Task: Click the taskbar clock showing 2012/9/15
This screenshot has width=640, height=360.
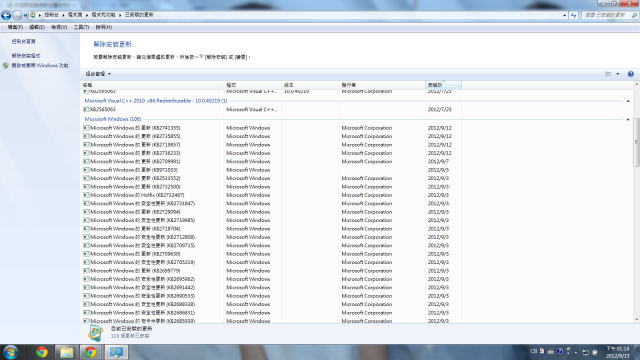Action: point(618,352)
